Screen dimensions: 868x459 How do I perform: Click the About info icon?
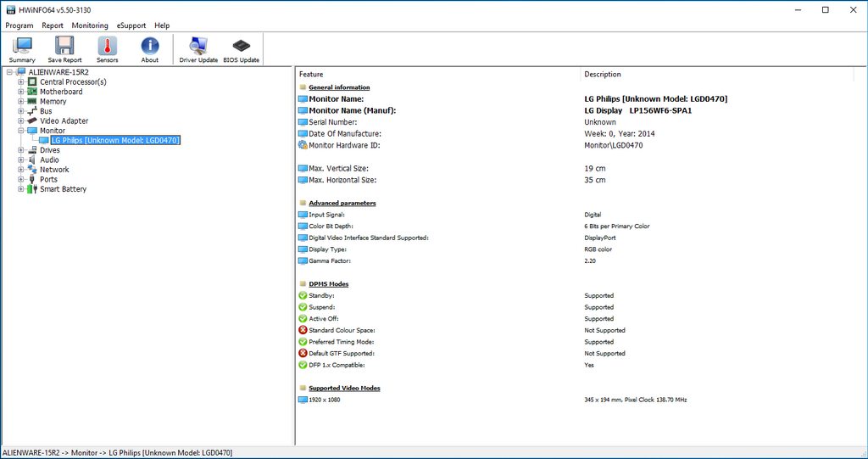click(149, 46)
